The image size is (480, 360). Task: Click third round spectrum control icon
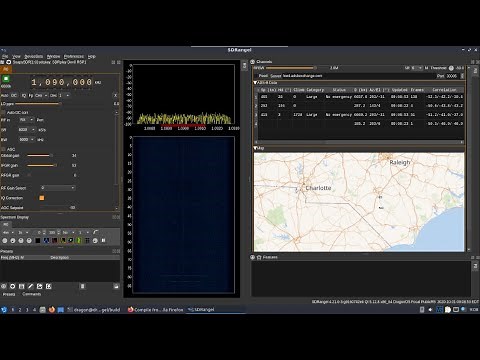21,240
